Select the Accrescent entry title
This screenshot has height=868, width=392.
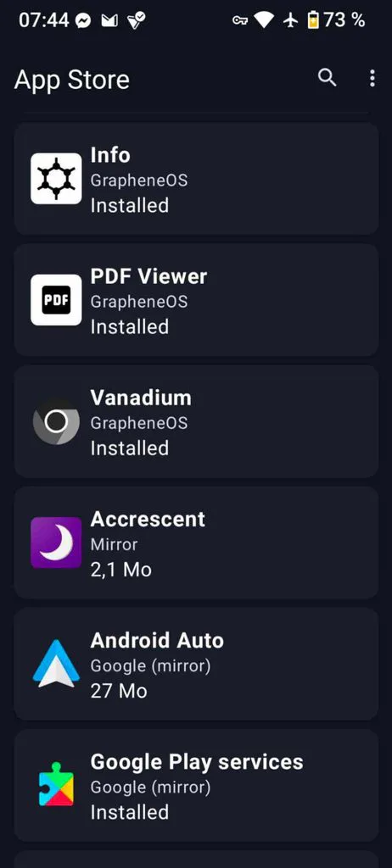coord(148,519)
